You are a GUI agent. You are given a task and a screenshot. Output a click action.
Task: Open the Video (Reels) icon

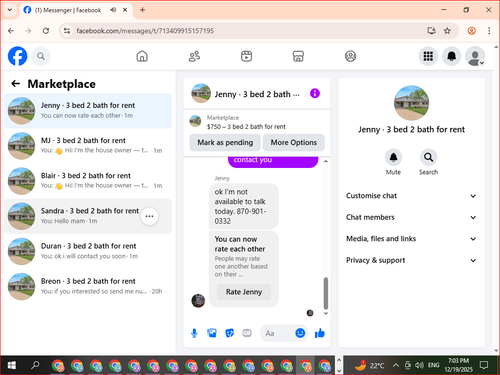point(246,56)
